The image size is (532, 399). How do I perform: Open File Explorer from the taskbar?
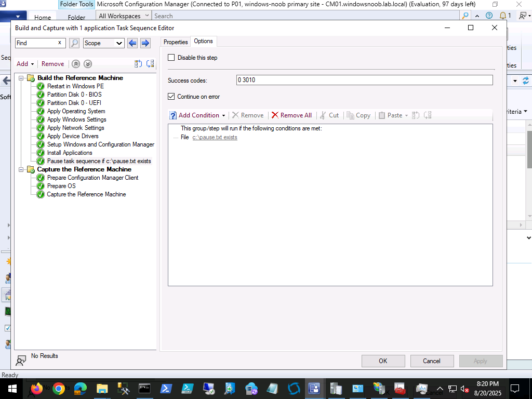102,389
